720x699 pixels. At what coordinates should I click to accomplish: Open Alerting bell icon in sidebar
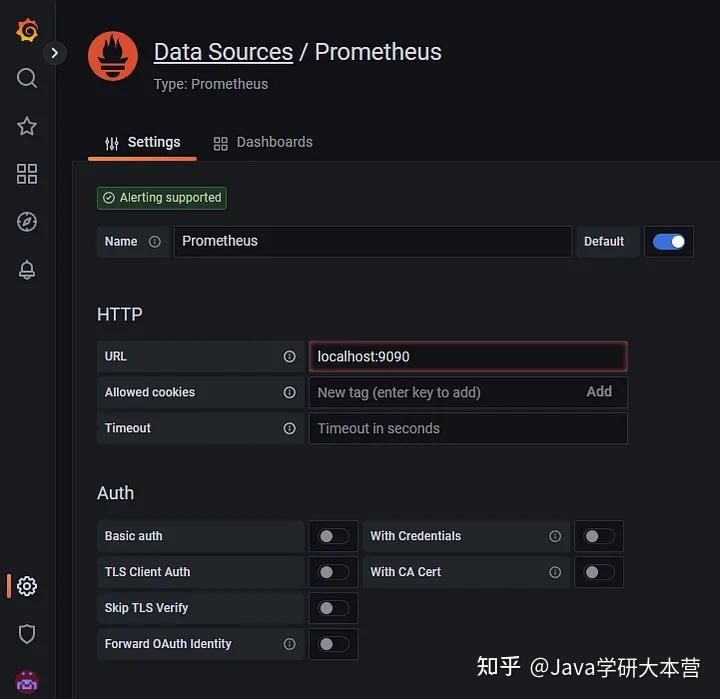pyautogui.click(x=27, y=270)
